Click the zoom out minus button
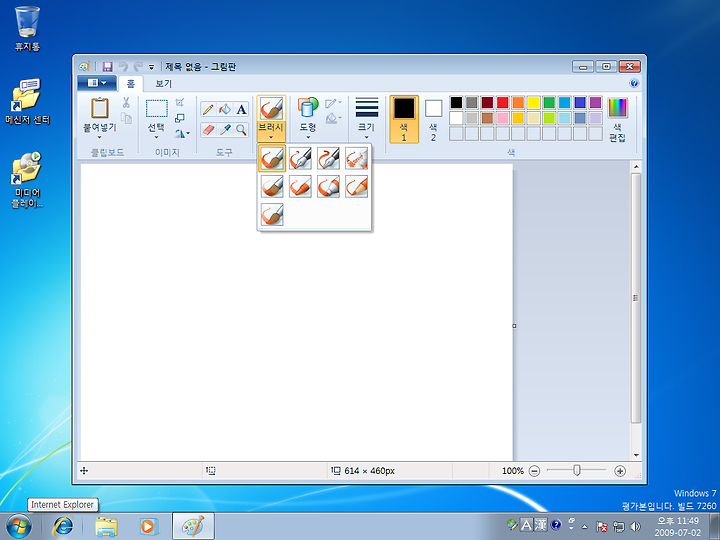 click(534, 471)
